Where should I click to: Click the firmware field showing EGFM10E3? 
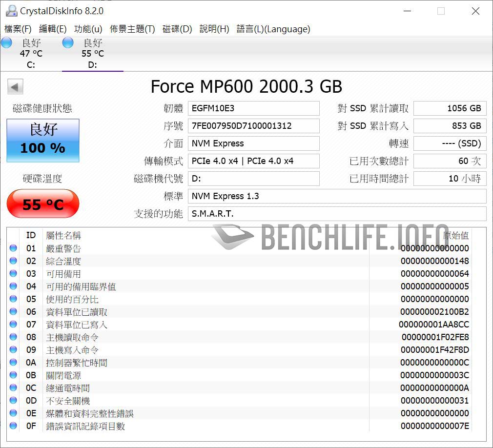(x=254, y=108)
